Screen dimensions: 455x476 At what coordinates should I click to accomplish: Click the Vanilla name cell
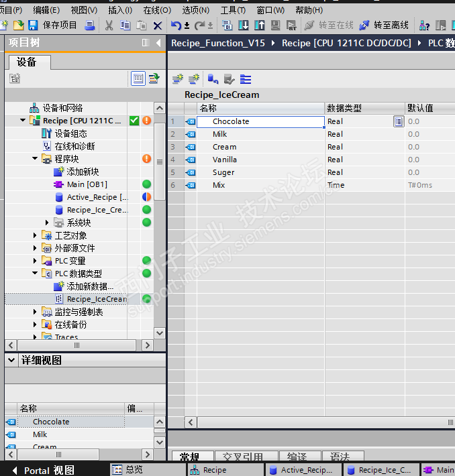click(x=261, y=160)
